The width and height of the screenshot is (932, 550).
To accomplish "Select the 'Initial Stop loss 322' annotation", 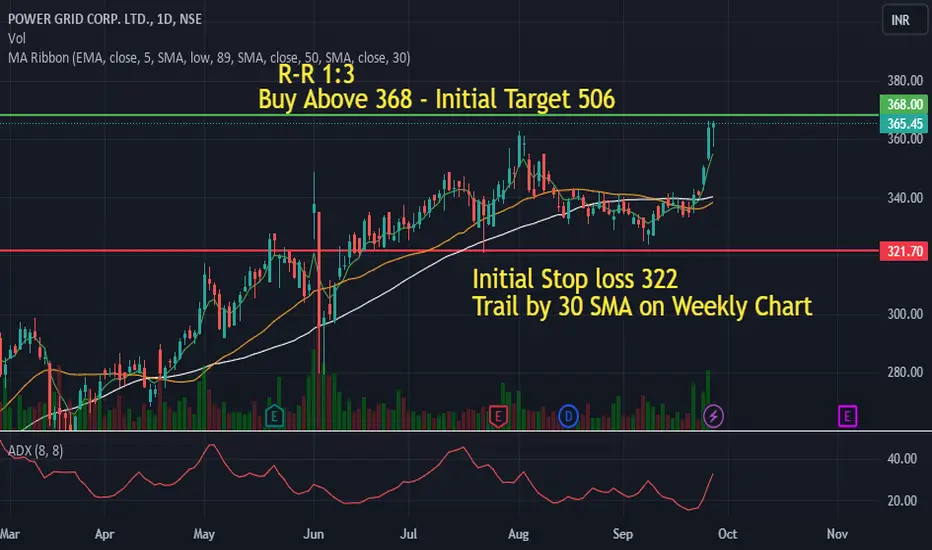I will tap(575, 279).
